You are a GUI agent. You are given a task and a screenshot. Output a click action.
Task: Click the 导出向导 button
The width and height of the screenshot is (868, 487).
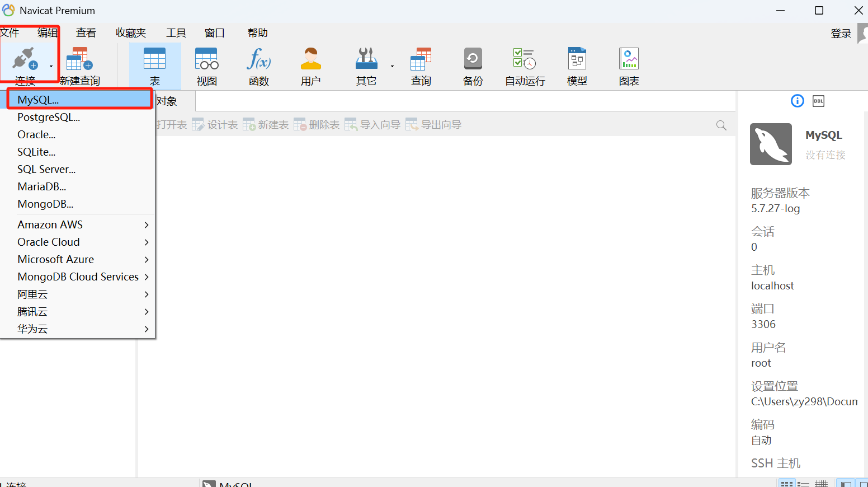(433, 125)
